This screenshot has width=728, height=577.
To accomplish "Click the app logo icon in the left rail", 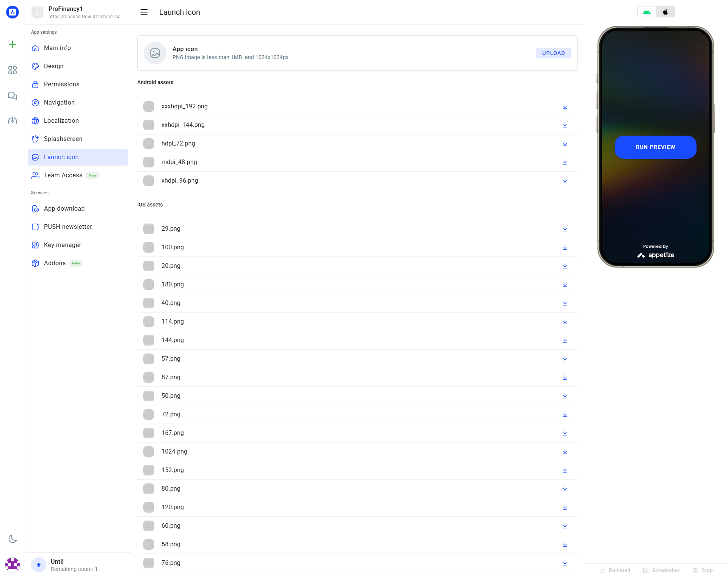I will [13, 12].
